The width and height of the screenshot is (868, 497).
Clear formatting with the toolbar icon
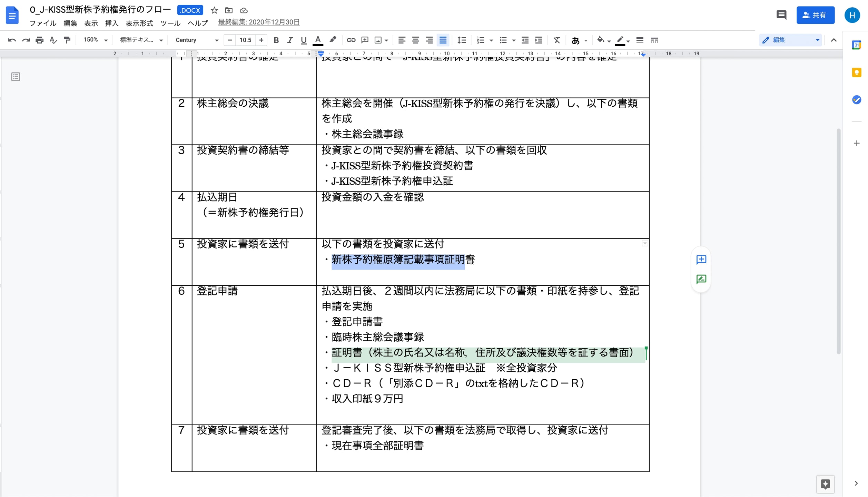(x=557, y=40)
